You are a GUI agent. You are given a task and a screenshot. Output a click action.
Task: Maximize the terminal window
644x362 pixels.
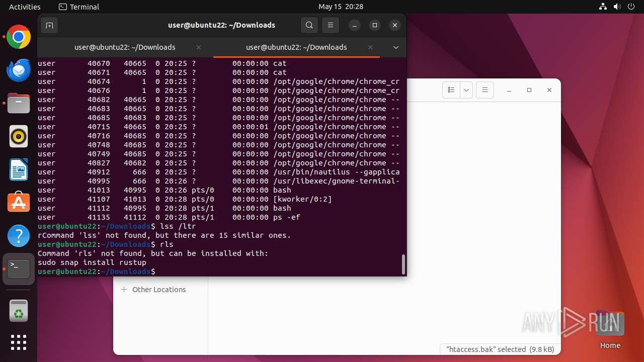pyautogui.click(x=375, y=25)
